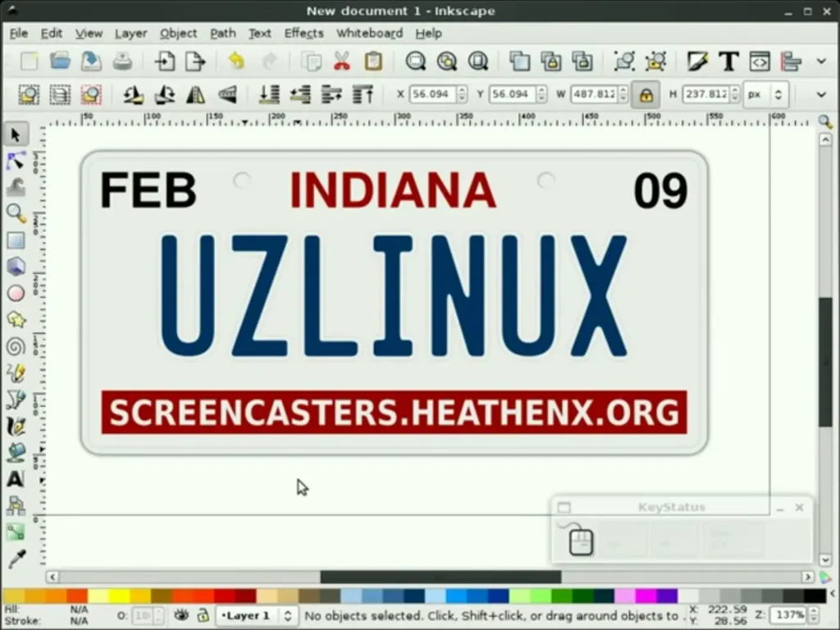This screenshot has width=840, height=630.
Task: Select the Selector arrow tool
Action: pyautogui.click(x=16, y=135)
